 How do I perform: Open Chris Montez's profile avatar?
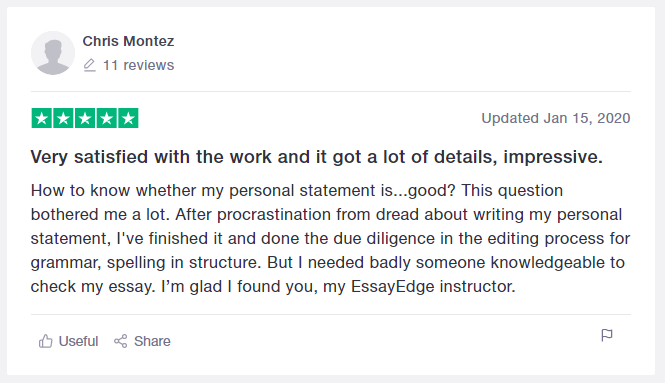click(x=53, y=53)
